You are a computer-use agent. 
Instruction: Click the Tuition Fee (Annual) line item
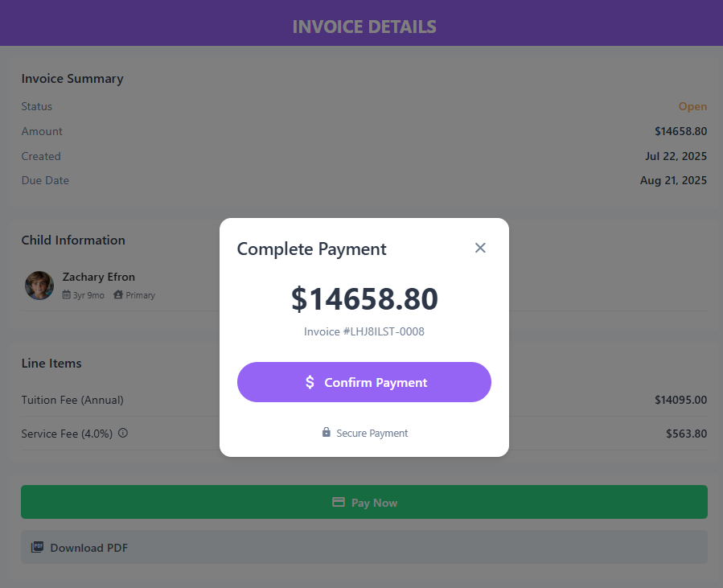pos(72,400)
